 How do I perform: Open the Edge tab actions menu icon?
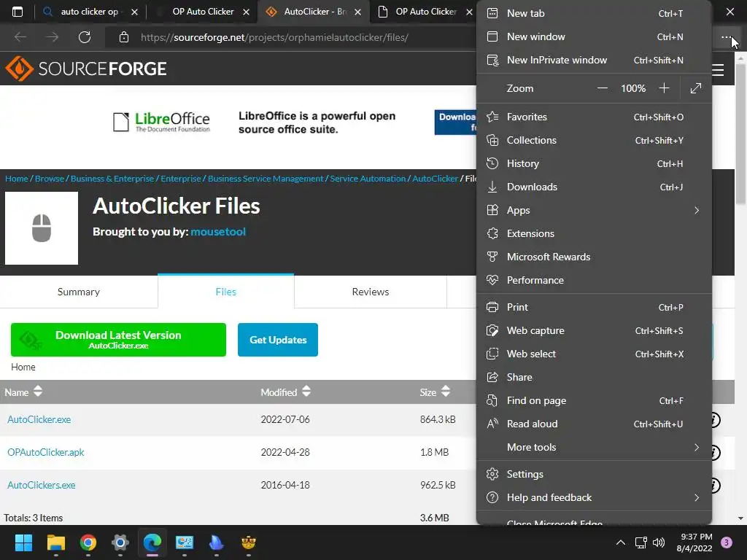point(18,12)
